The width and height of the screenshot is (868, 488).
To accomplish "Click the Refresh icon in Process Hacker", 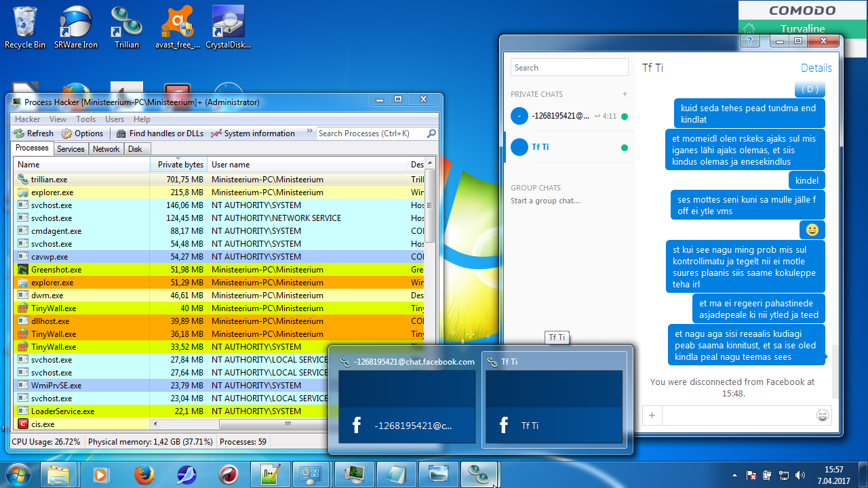I will click(20, 134).
